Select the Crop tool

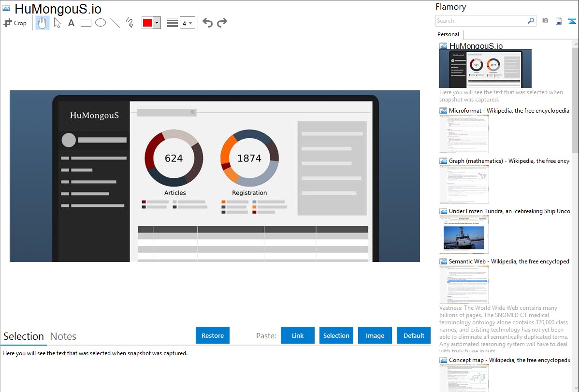coord(15,23)
